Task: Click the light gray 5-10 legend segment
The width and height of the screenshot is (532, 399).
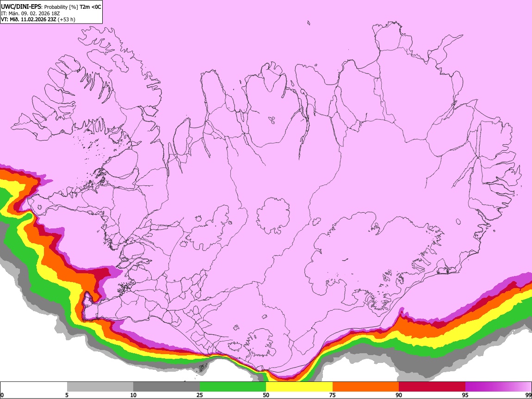Action: tap(100, 387)
